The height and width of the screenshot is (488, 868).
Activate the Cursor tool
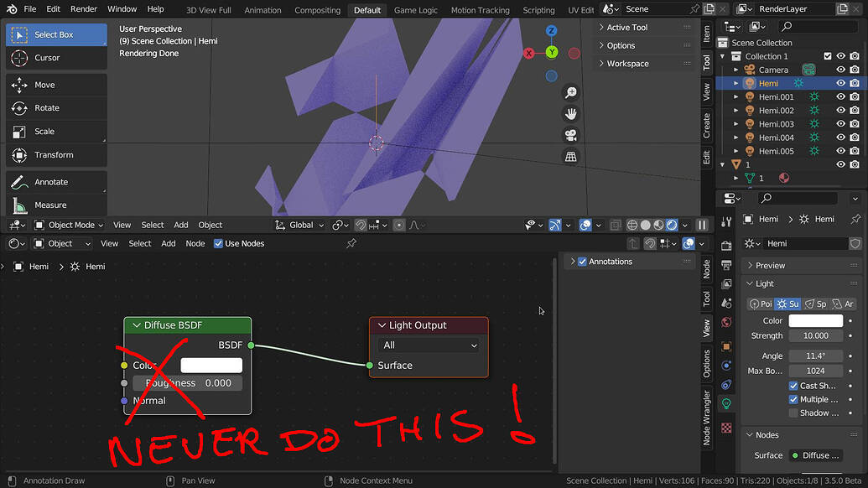tap(56, 58)
